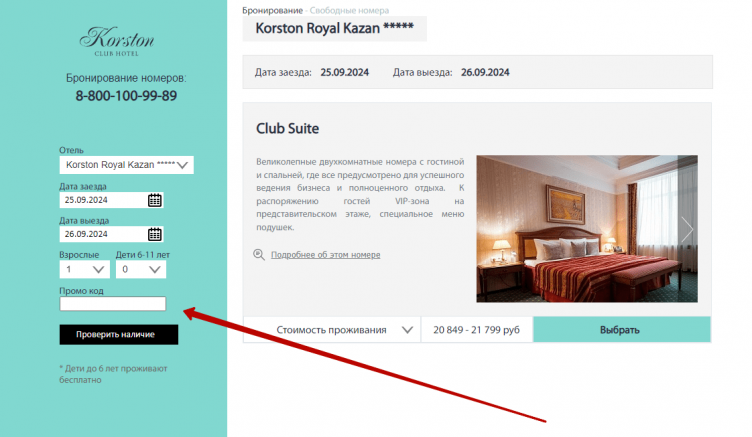The image size is (752, 437).
Task: Click the Club Suite bedroom photo
Action: (587, 229)
